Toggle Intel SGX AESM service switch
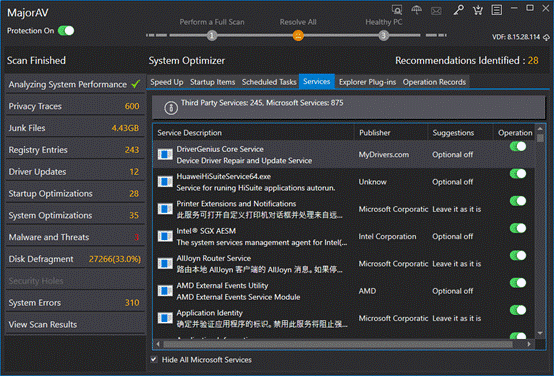The image size is (554, 376). pos(518,228)
